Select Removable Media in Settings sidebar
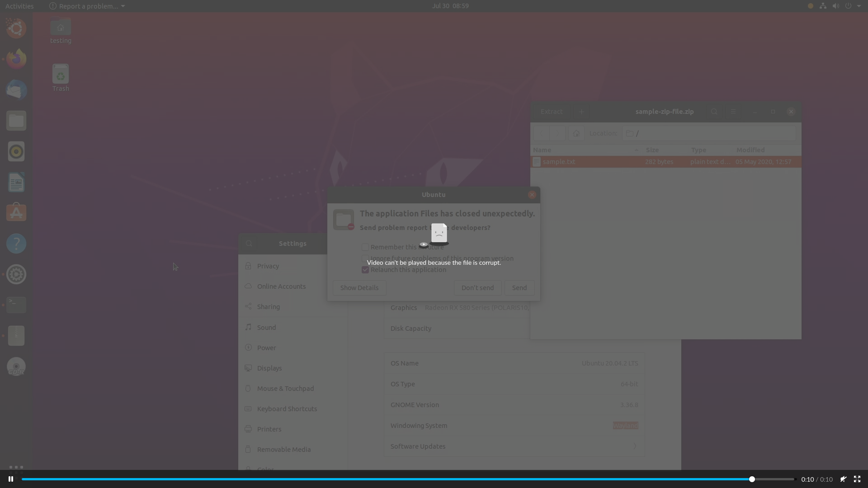Image resolution: width=868 pixels, height=488 pixels. [x=293, y=450]
